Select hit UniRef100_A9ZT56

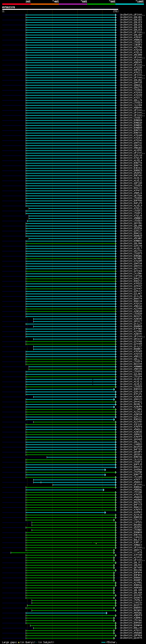click(x=131, y=48)
